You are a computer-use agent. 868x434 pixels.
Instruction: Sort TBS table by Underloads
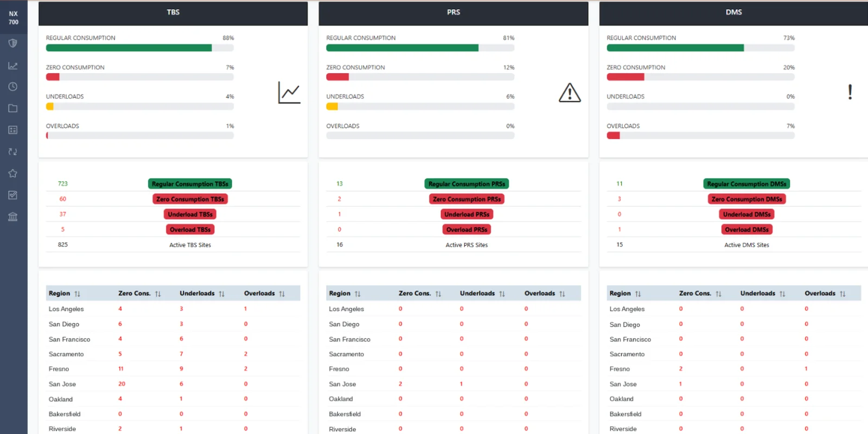[x=221, y=294]
